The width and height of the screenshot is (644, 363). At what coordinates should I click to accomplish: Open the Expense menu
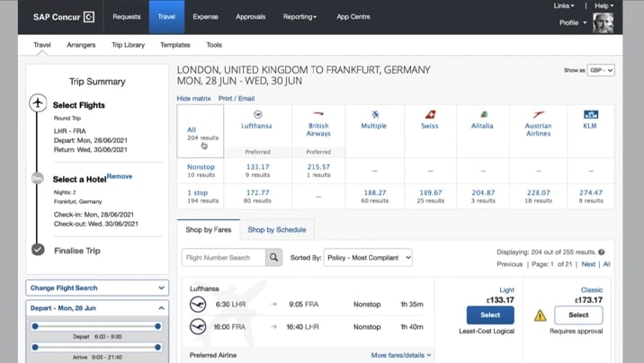[205, 17]
